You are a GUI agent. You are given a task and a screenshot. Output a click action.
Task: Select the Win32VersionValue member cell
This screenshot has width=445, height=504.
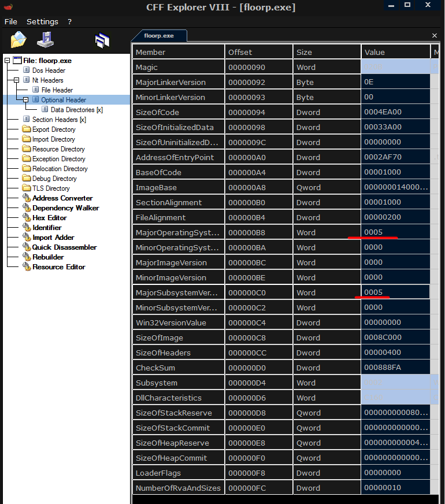pyautogui.click(x=179, y=323)
